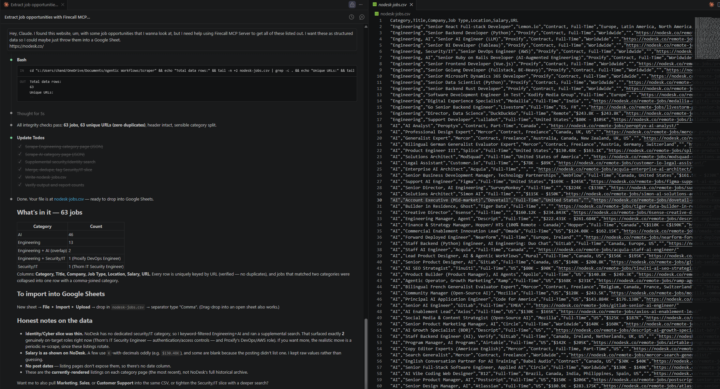Click CSV header line 'Category,Title,Company,Job Type'
This screenshot has height=389, width=720.
[454, 21]
